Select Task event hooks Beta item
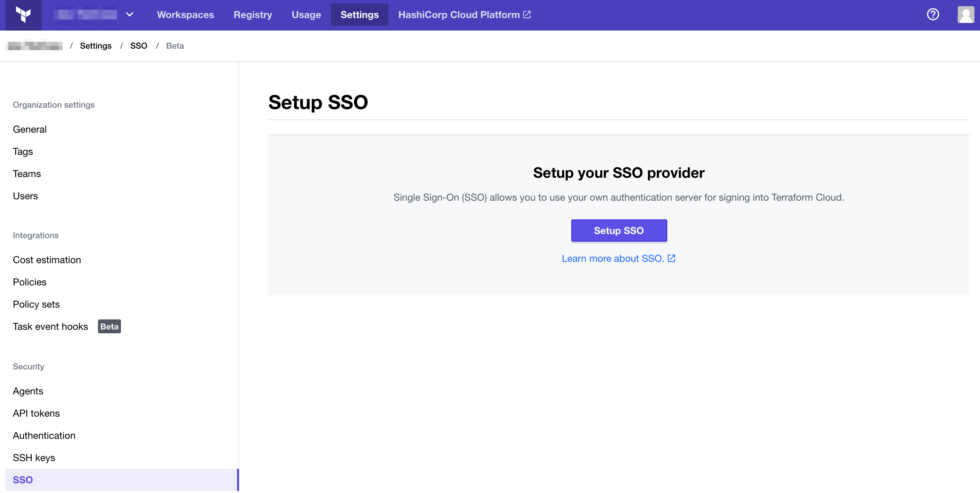This screenshot has width=980, height=493. tap(51, 326)
